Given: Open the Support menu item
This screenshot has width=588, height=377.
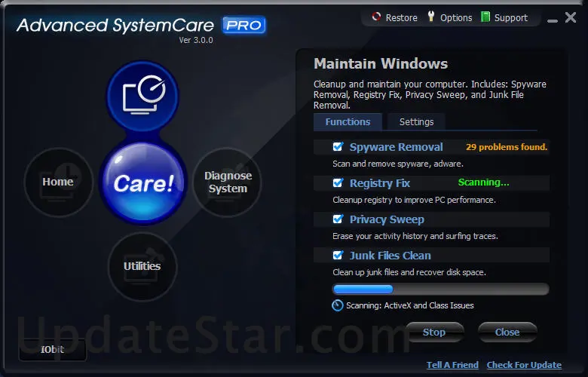Looking at the screenshot, I should click(x=511, y=17).
